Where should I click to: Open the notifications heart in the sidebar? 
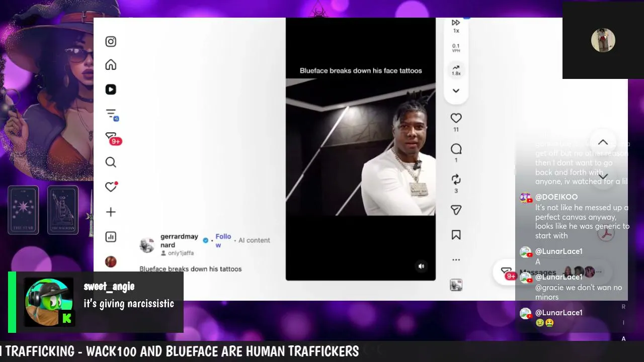point(111,187)
